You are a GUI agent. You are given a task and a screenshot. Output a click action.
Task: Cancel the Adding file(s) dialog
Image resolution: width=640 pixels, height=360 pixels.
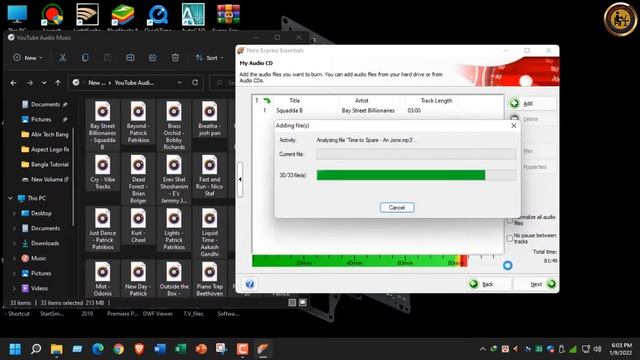point(397,207)
